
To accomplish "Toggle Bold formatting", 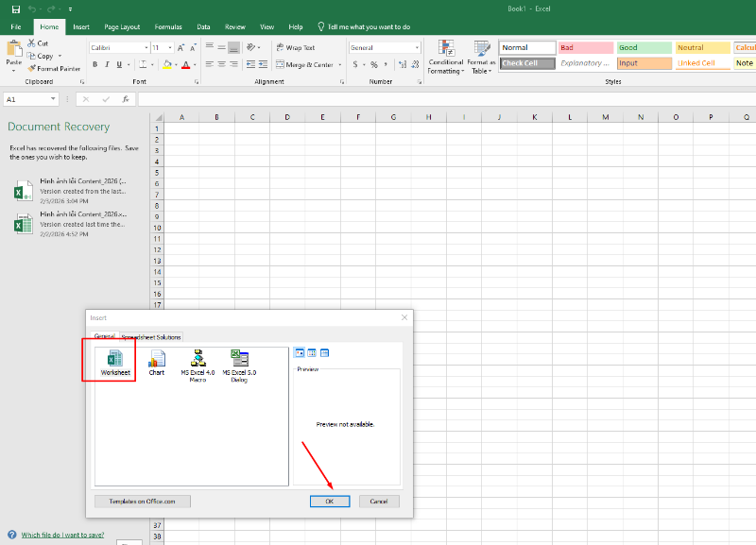I will (x=95, y=64).
